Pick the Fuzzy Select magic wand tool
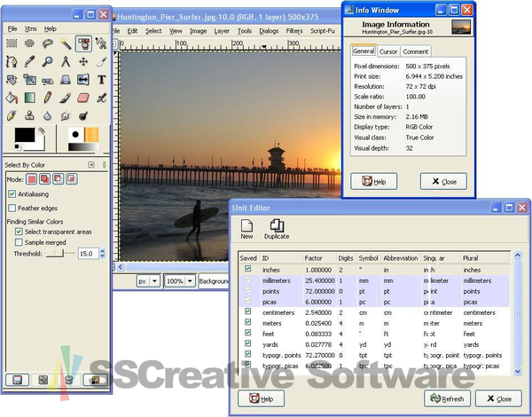532x417 pixels. [66, 43]
